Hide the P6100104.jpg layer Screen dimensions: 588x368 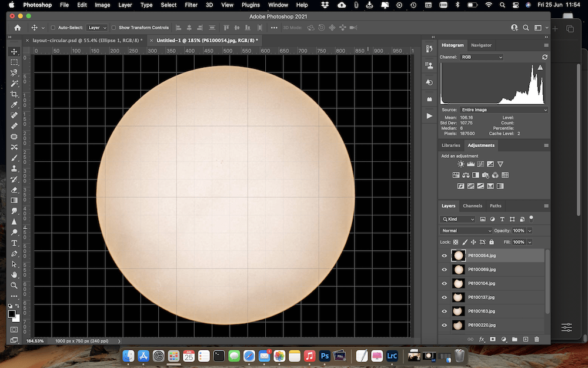click(x=445, y=284)
